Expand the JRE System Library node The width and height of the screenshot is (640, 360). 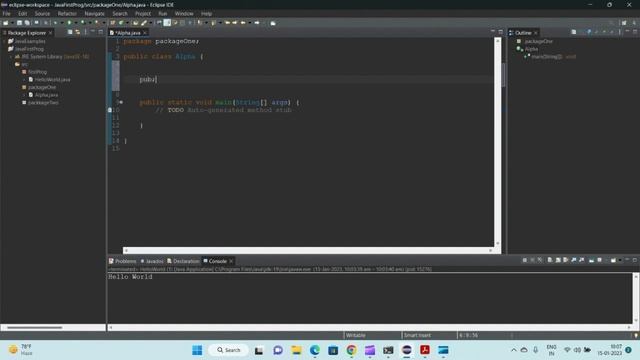(x=11, y=57)
